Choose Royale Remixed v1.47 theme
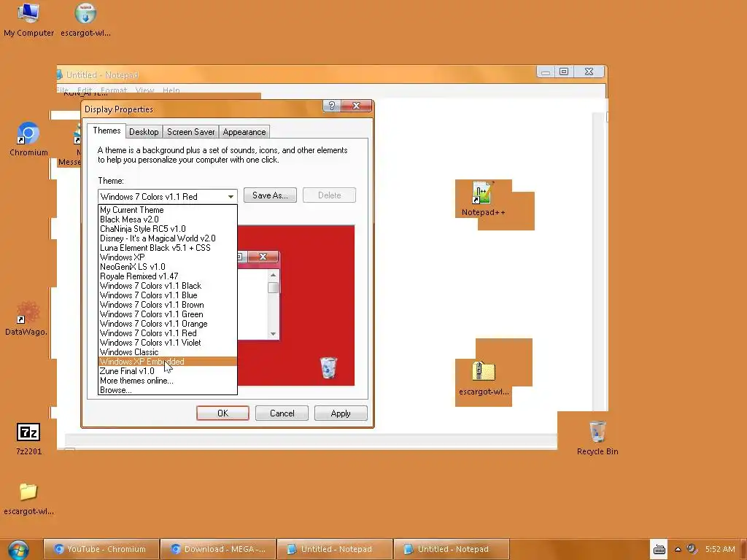 168,276
